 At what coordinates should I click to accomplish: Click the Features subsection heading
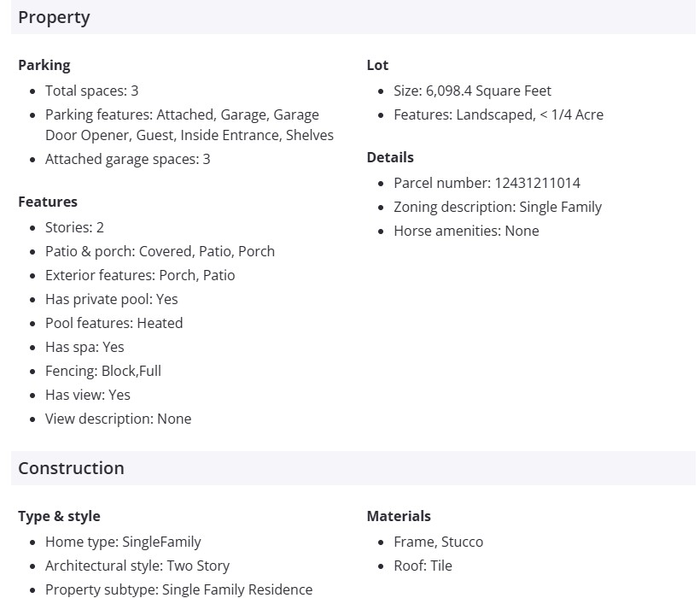point(47,202)
